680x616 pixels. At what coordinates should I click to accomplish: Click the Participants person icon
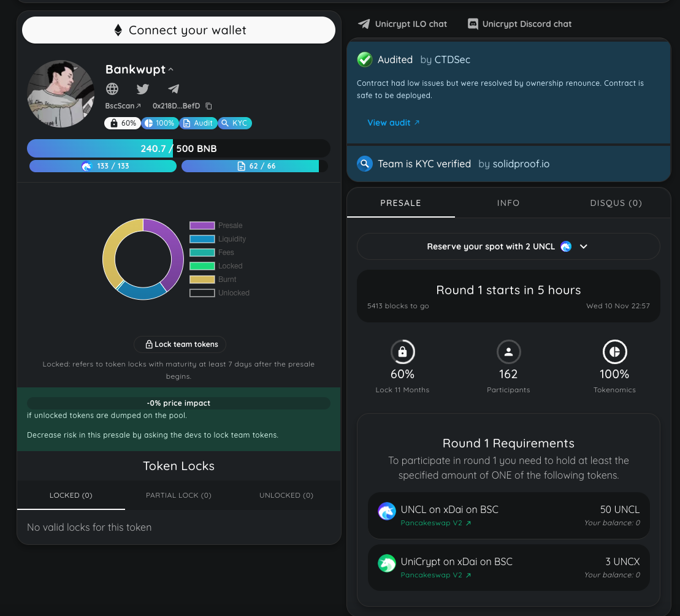508,352
